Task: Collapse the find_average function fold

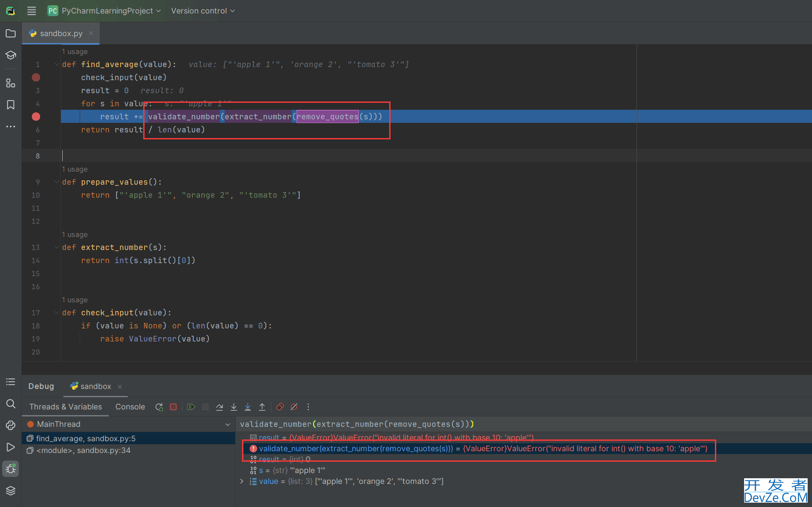Action: (x=57, y=64)
